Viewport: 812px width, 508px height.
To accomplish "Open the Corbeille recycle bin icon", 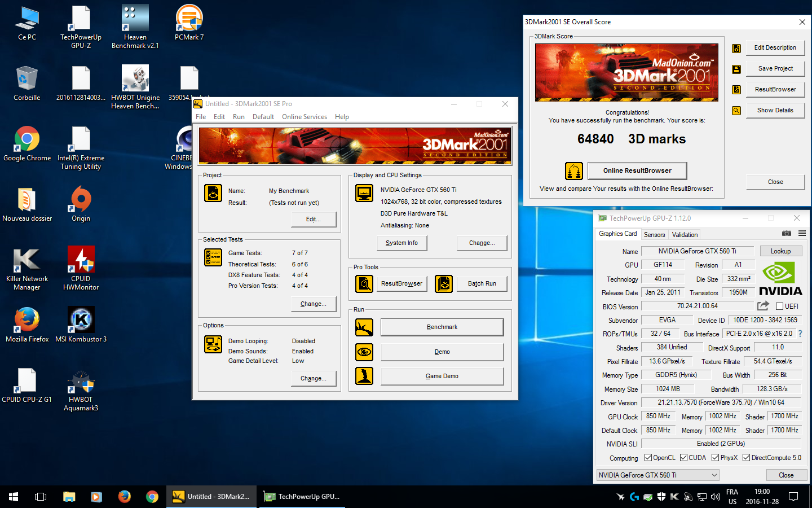I will coord(27,83).
